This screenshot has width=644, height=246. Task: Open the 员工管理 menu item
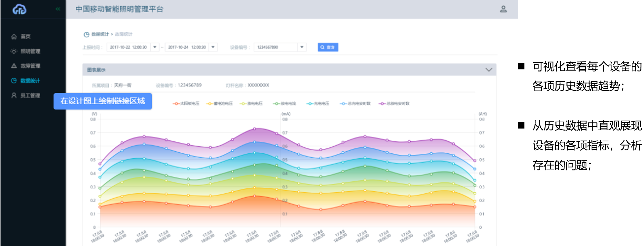tap(25, 95)
